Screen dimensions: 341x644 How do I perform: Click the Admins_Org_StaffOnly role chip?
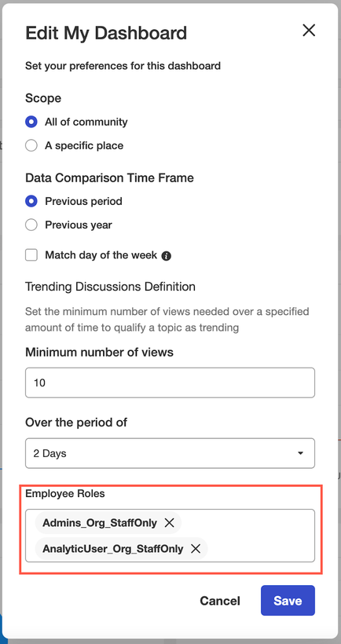[x=100, y=523]
